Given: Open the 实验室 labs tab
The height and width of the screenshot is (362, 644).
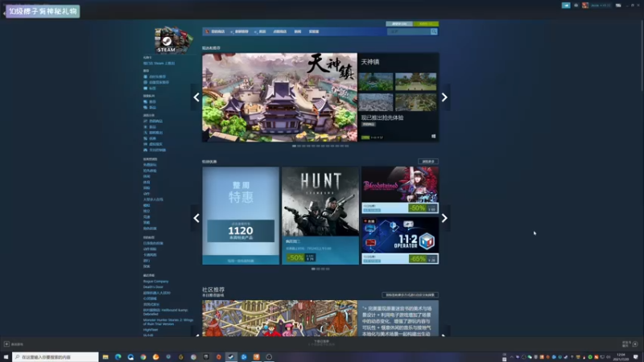Looking at the screenshot, I should (x=314, y=31).
